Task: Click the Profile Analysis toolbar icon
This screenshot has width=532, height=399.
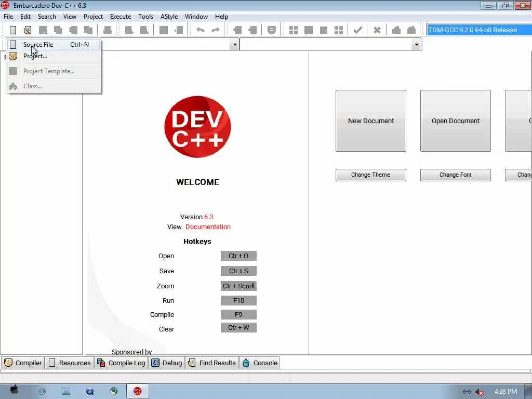Action: 396,30
